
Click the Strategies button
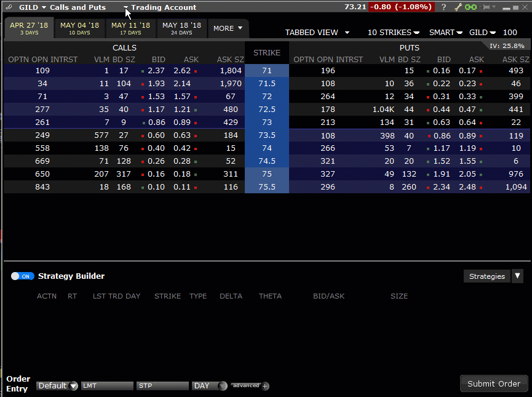click(x=486, y=276)
